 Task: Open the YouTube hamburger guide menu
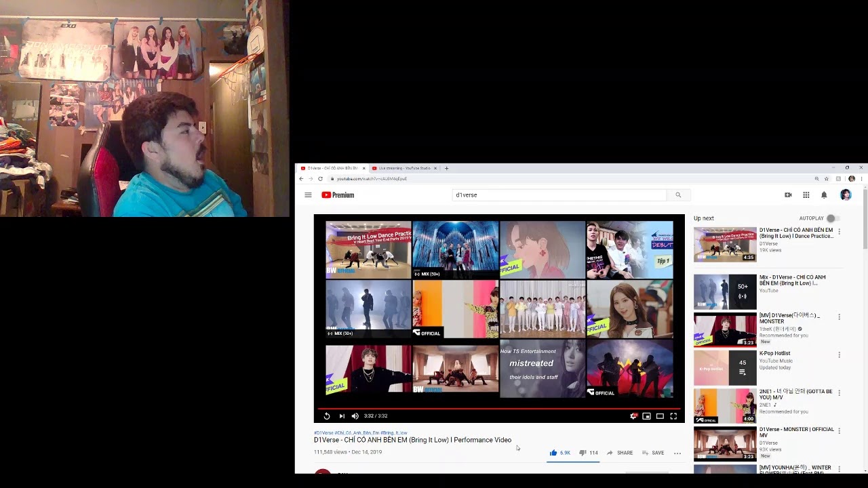point(308,195)
